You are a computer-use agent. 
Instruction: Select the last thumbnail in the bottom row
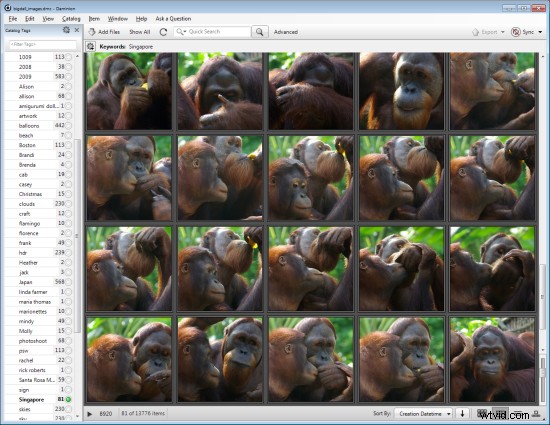492,359
